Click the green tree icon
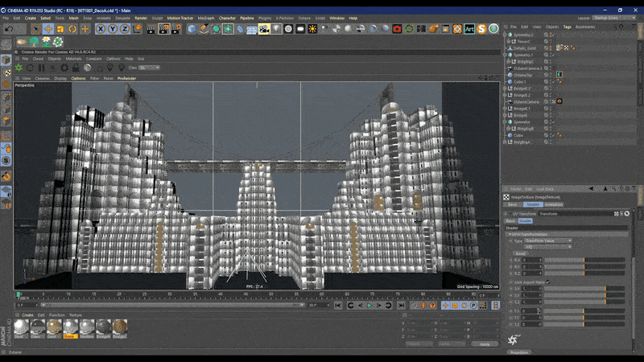This screenshot has height=362, width=644. pos(34,42)
